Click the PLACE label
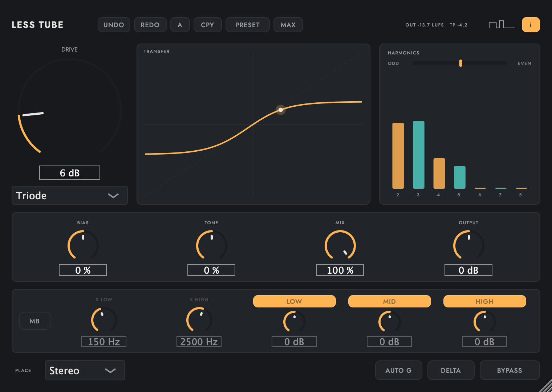The image size is (552, 392). (23, 371)
